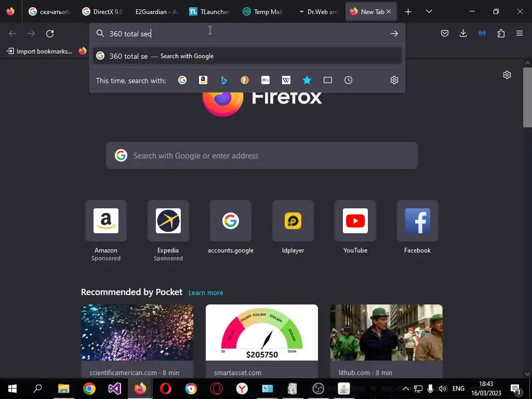Open the Windows Start menu
Image resolution: width=532 pixels, height=399 pixels.
(12, 389)
